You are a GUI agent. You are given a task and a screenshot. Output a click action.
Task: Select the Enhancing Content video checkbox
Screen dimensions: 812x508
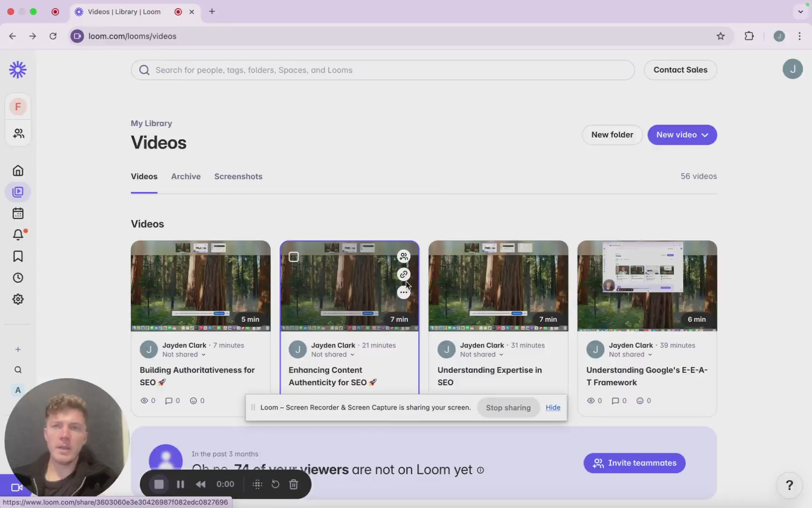[x=294, y=257]
